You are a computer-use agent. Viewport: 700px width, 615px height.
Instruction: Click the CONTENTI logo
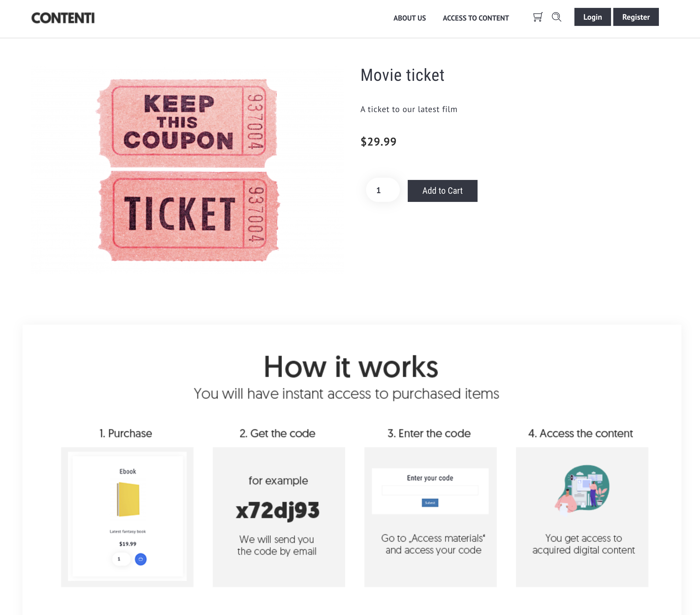click(63, 18)
